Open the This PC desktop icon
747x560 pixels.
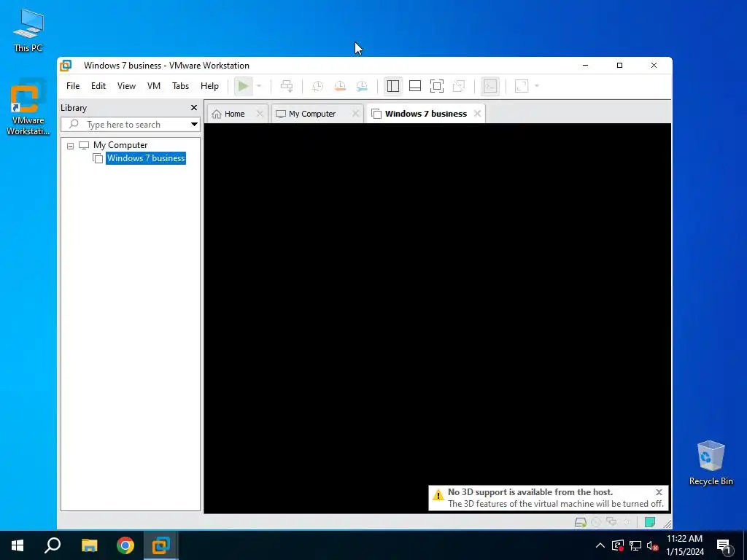28,30
